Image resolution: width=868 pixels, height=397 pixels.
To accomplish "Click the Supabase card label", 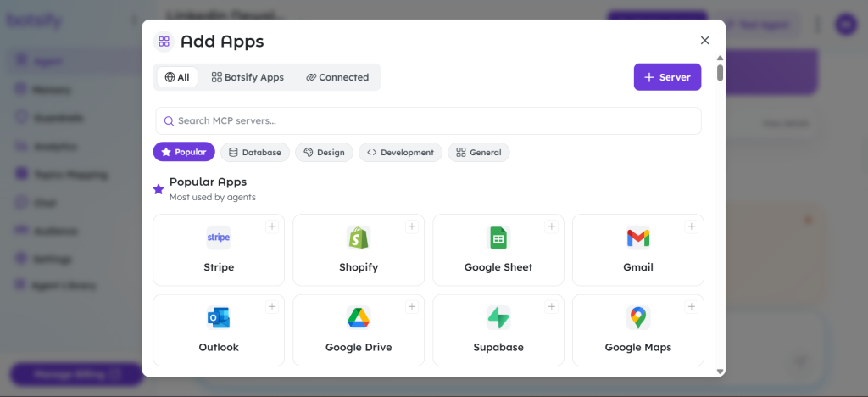I will pyautogui.click(x=498, y=348).
